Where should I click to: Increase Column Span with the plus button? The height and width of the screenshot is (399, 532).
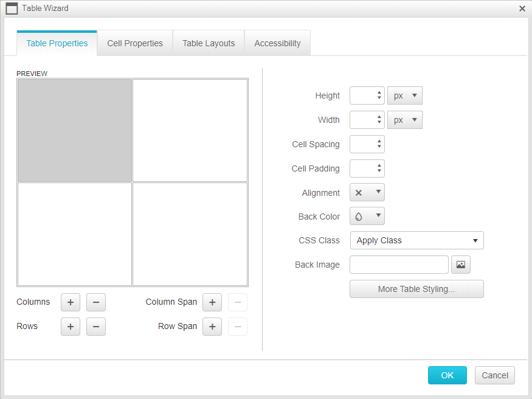(x=212, y=302)
